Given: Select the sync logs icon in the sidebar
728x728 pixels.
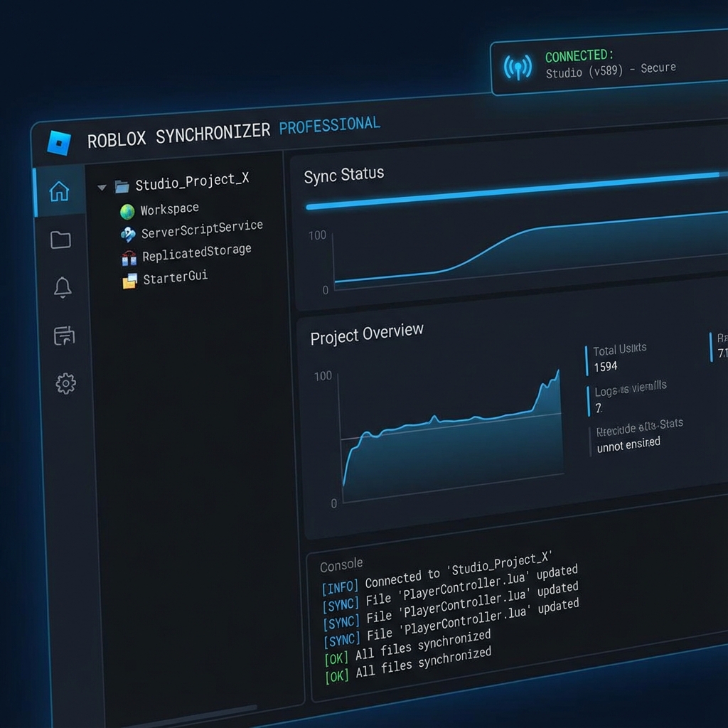Looking at the screenshot, I should [63, 336].
